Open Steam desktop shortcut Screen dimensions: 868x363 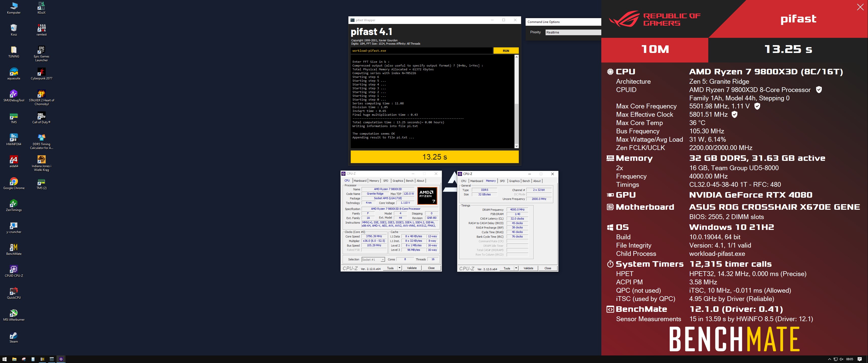point(13,337)
